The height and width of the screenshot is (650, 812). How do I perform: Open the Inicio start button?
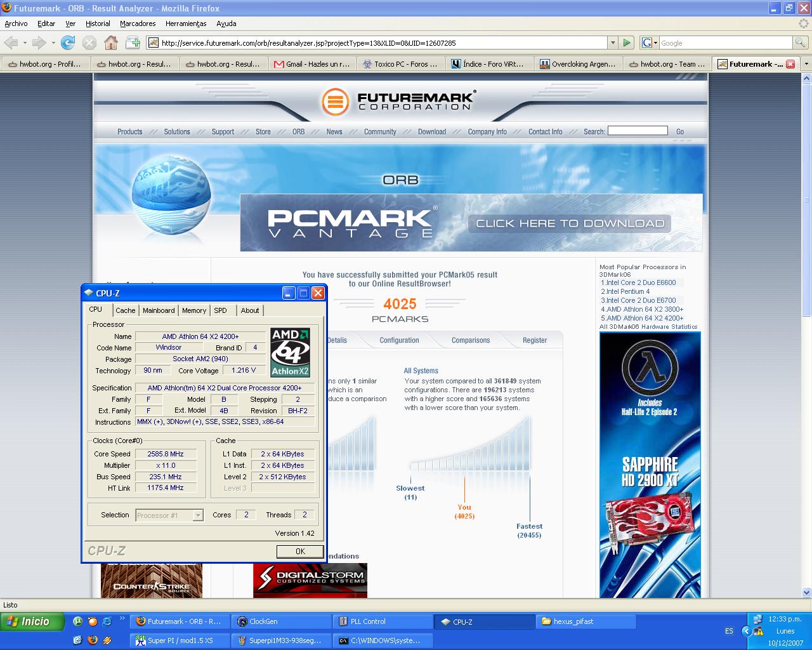coord(32,621)
